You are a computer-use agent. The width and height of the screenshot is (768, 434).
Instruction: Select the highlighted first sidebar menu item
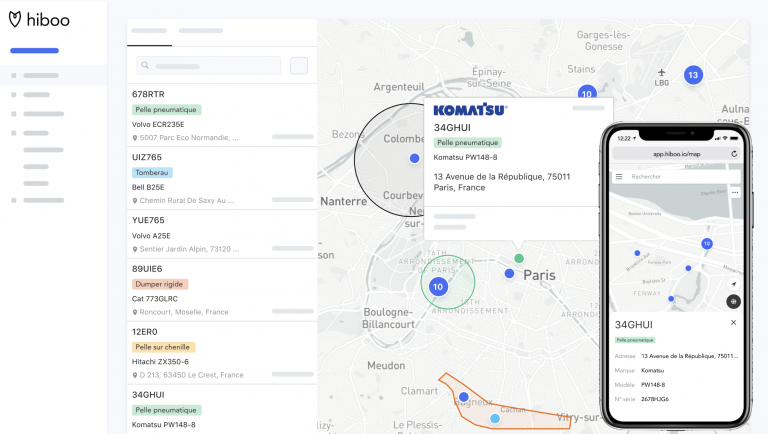point(54,75)
